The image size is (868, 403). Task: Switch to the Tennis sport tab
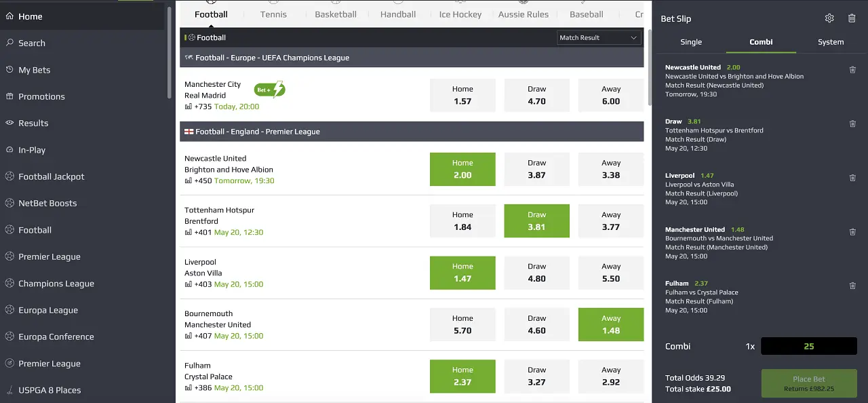pos(273,14)
